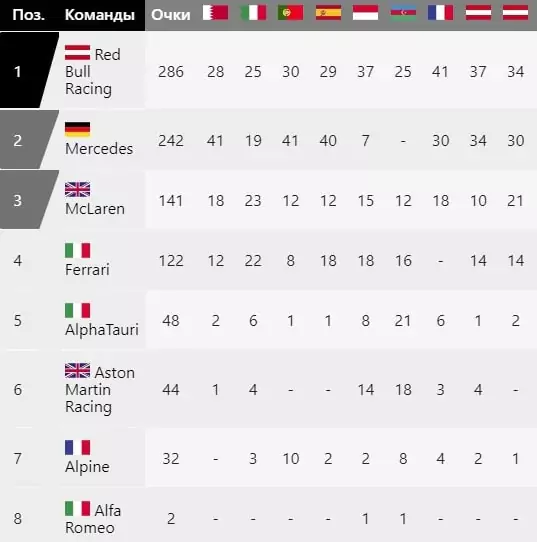Click the Portugal flag column header
The image size is (537, 542).
290,13
